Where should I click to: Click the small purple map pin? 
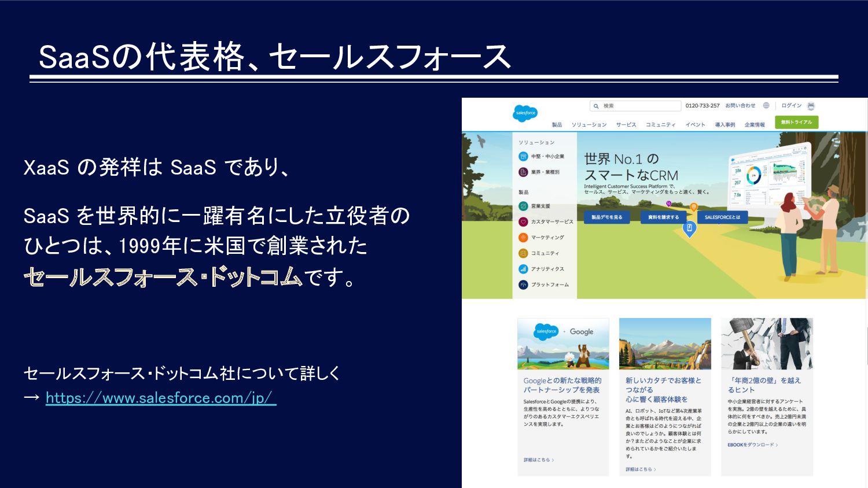(669, 204)
